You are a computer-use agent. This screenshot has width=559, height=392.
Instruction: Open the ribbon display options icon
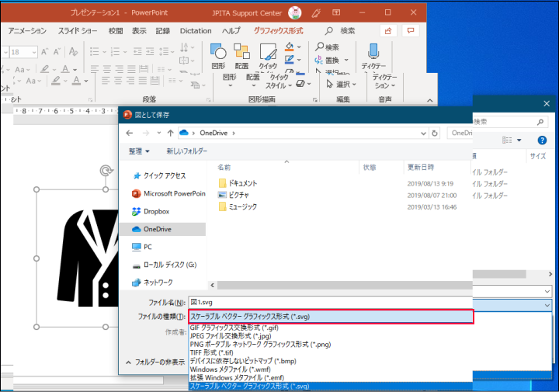(x=336, y=13)
